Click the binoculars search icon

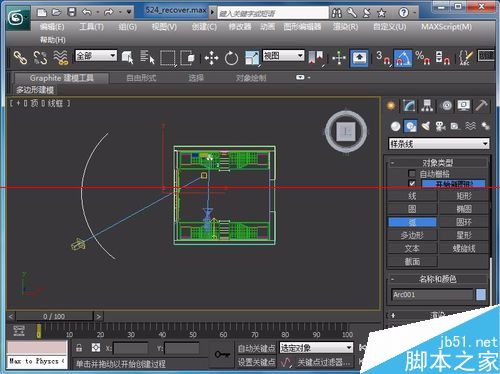(x=337, y=13)
